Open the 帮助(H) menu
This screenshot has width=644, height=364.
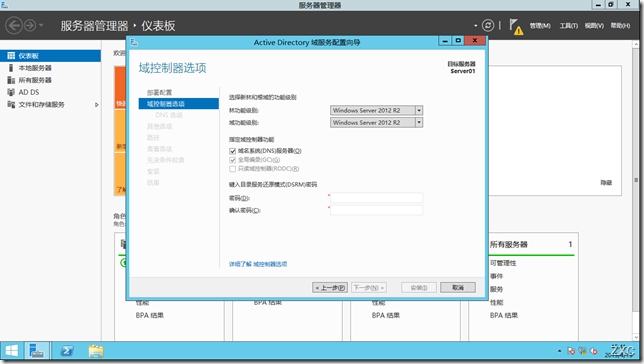[620, 25]
